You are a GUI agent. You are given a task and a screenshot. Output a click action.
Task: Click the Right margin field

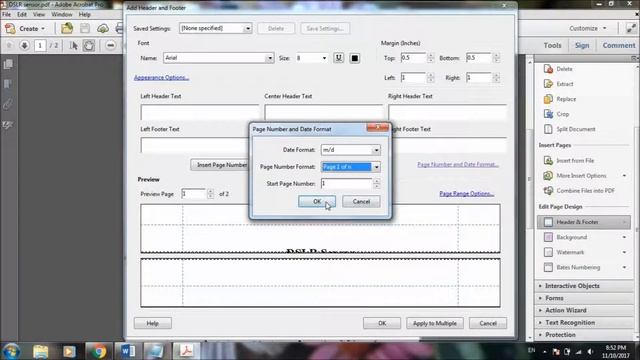click(x=478, y=78)
